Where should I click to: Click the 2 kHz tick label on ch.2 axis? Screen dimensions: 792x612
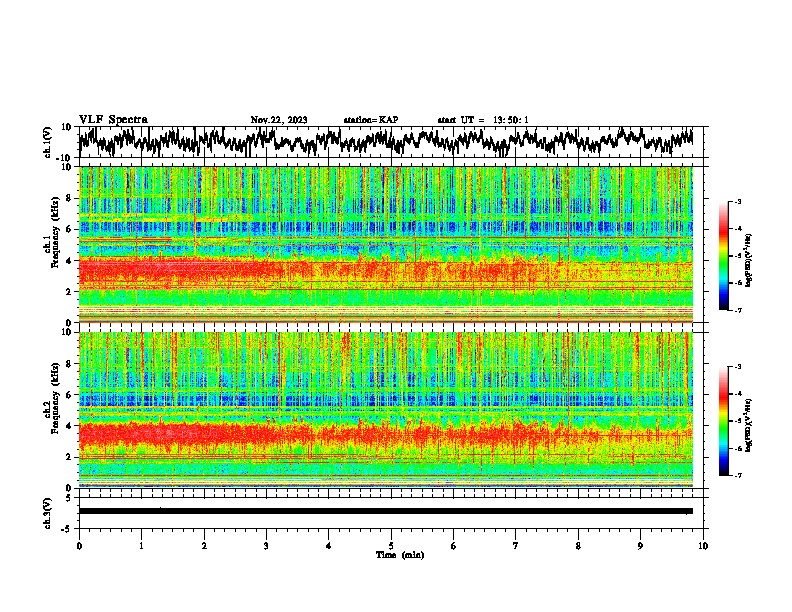[70, 457]
